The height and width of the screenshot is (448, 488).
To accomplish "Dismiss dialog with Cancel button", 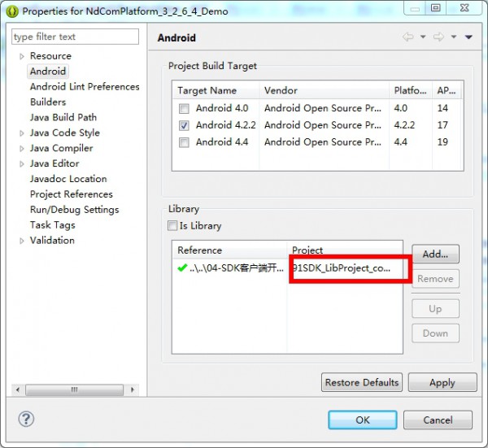I will pyautogui.click(x=438, y=420).
